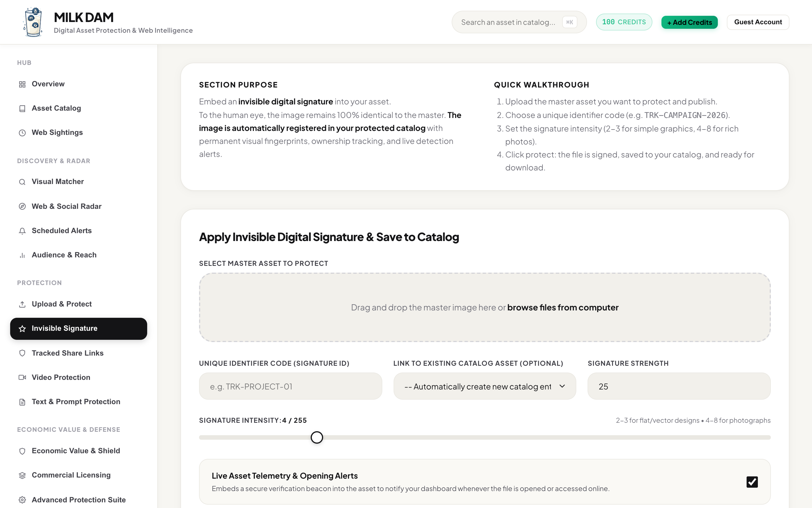Image resolution: width=812 pixels, height=508 pixels.
Task: Click the ⌘K shortcut badge
Action: click(570, 22)
